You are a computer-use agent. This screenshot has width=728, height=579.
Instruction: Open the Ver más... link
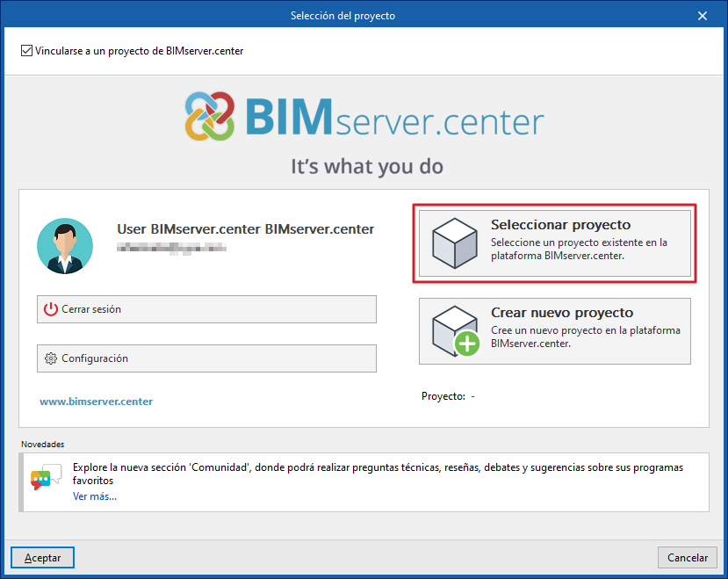point(95,496)
